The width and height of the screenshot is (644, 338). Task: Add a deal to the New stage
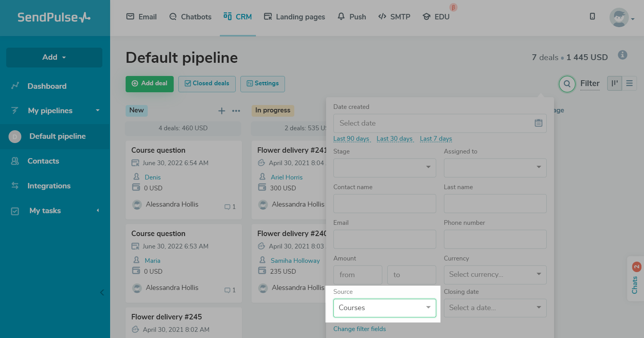pyautogui.click(x=222, y=111)
